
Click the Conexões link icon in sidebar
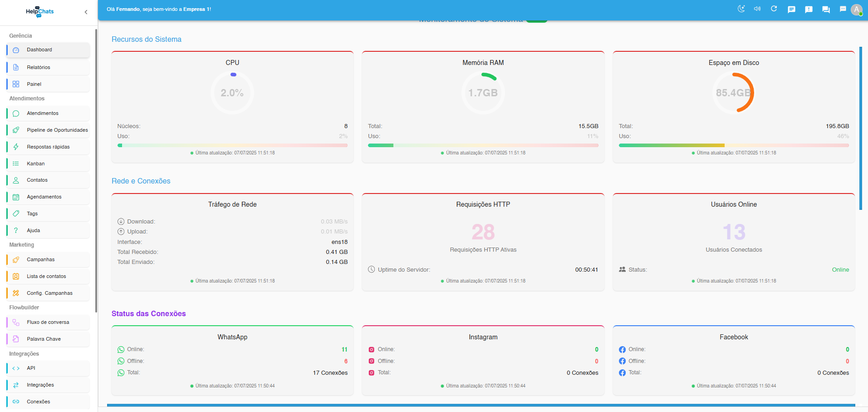click(x=16, y=402)
